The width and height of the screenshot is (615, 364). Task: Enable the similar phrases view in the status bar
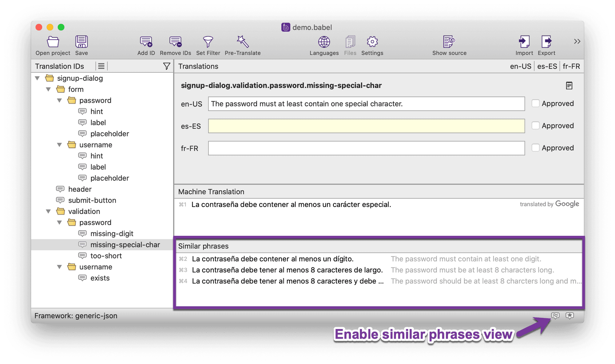click(555, 316)
